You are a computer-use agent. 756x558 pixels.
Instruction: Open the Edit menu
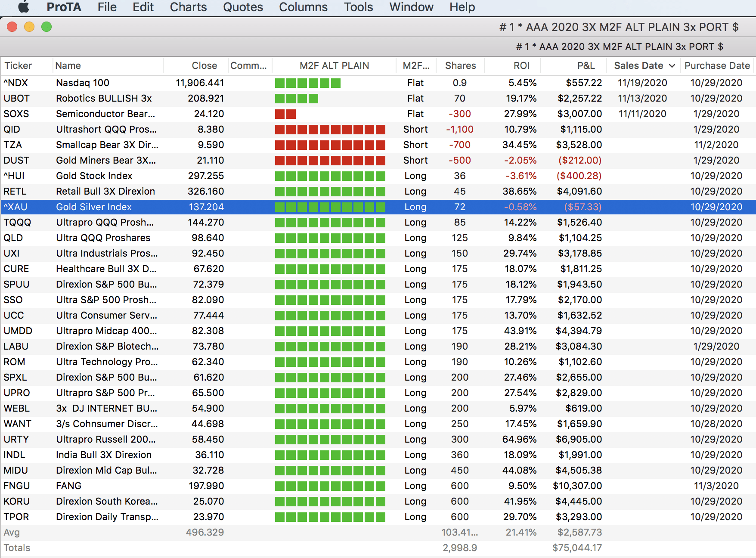[143, 7]
